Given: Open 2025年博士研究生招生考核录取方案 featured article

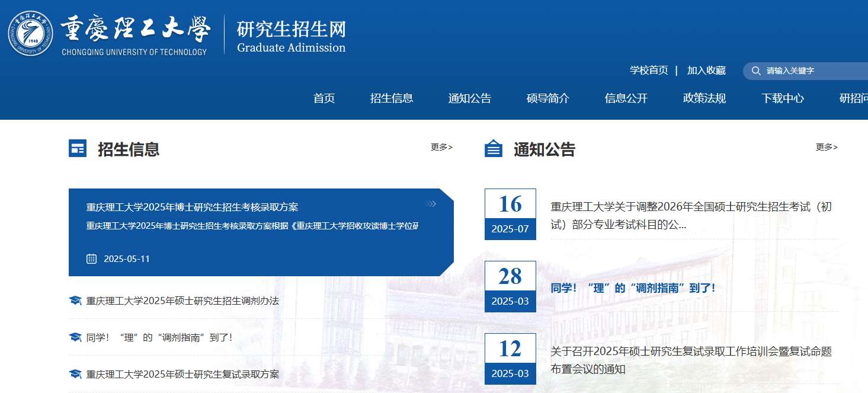Looking at the screenshot, I should tap(193, 207).
